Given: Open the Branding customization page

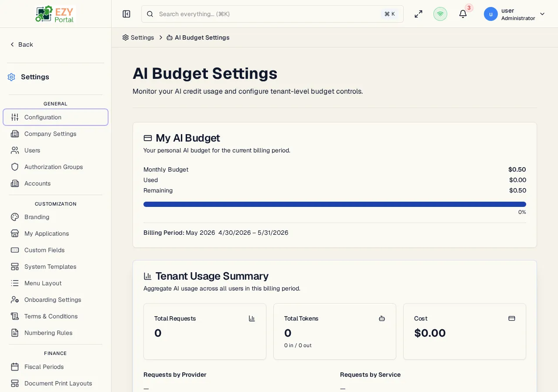Looking at the screenshot, I should 55,217.
